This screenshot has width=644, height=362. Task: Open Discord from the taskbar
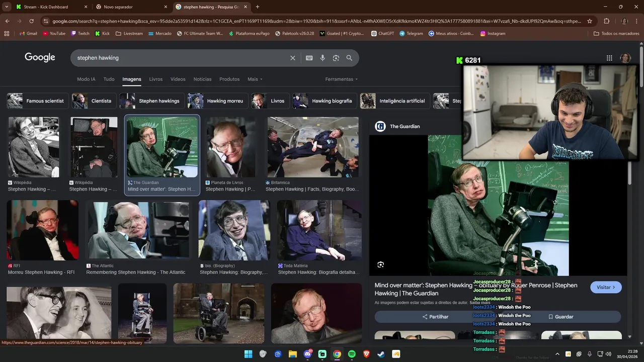coord(307,354)
